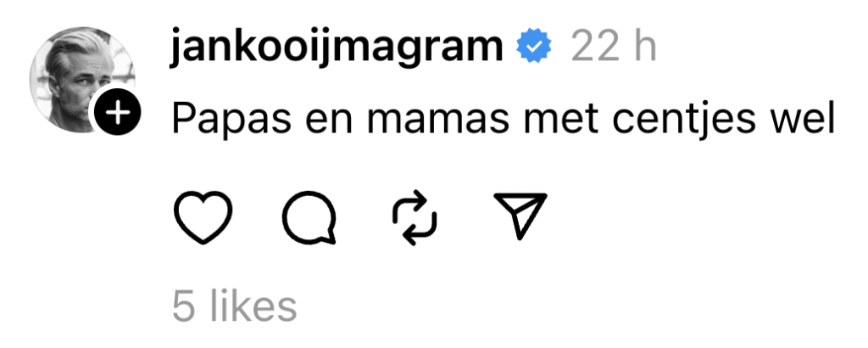
Task: Tap the black plus circle on the avatar
Action: coord(117,113)
